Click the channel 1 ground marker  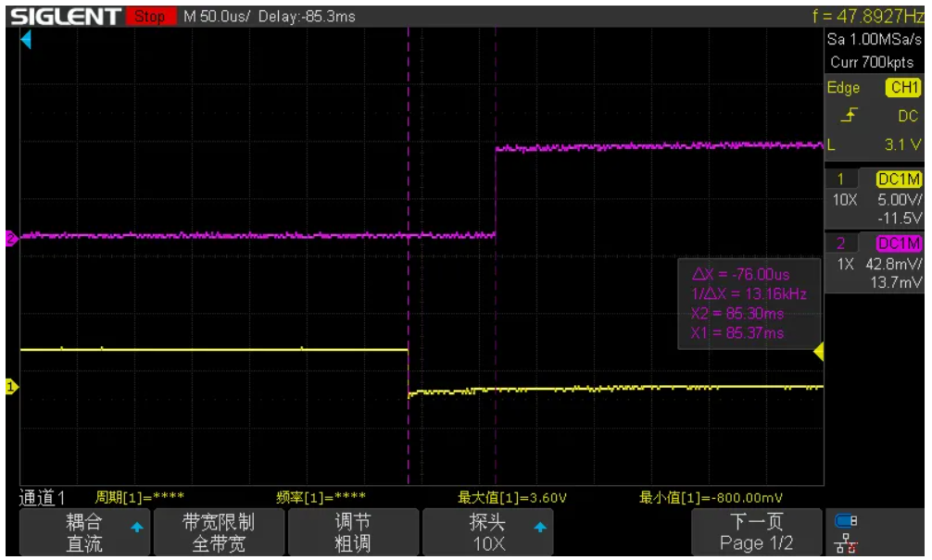pos(11,387)
